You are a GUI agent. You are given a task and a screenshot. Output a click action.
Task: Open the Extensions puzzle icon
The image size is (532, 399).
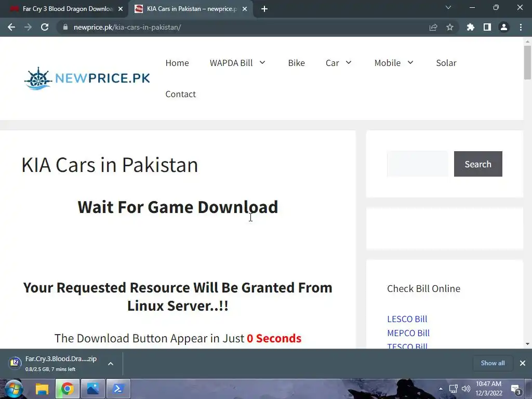click(x=471, y=27)
